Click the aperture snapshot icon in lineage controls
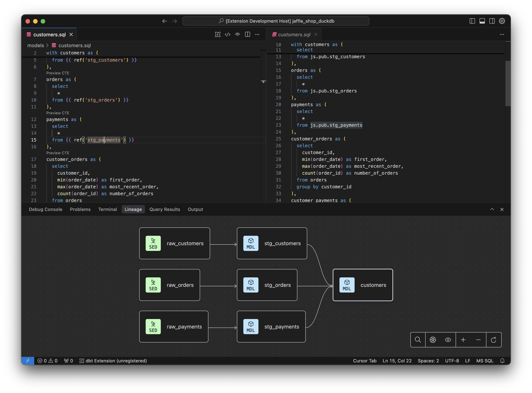The height and width of the screenshot is (393, 532). (433, 340)
